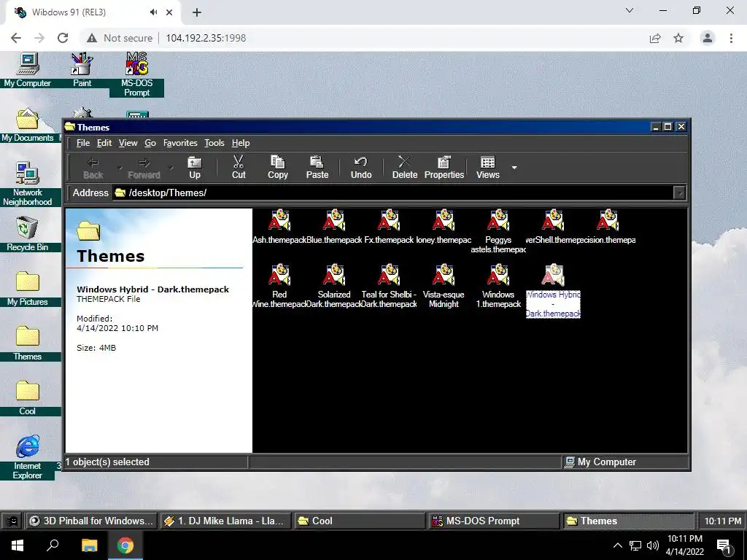Open Windows volume tray icon

click(x=653, y=545)
